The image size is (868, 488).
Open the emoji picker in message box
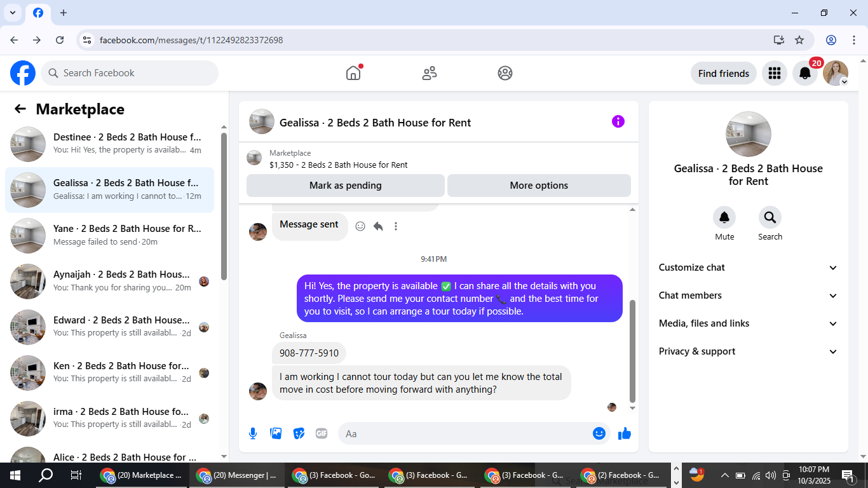coord(599,433)
